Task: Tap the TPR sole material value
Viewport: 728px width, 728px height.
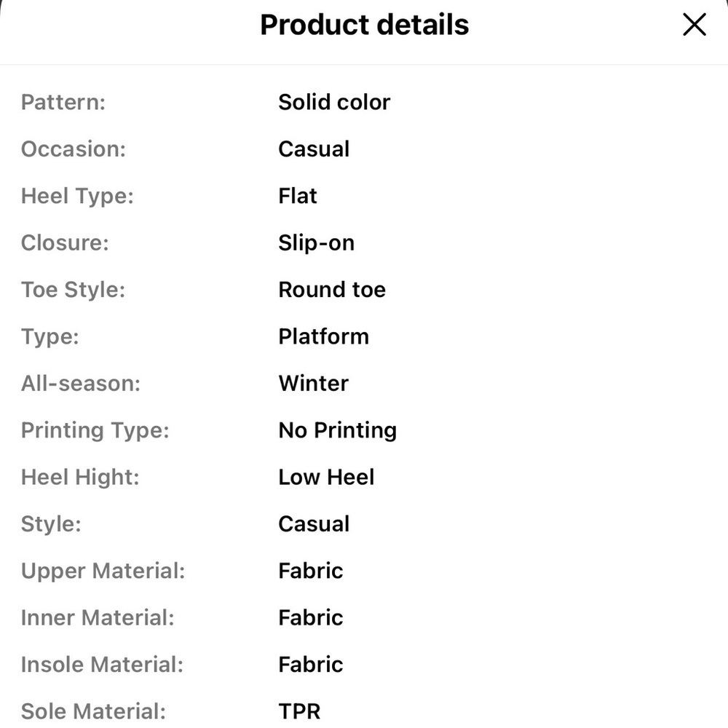Action: point(299,711)
